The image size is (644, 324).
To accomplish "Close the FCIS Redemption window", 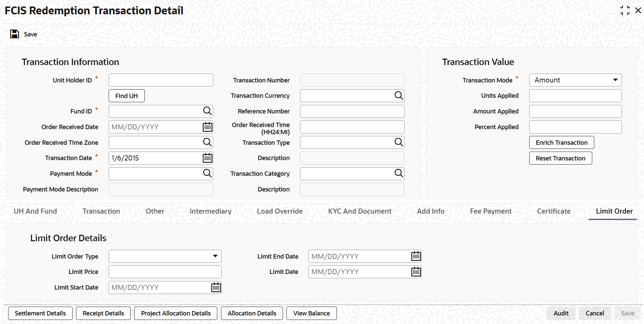I will pos(638,11).
